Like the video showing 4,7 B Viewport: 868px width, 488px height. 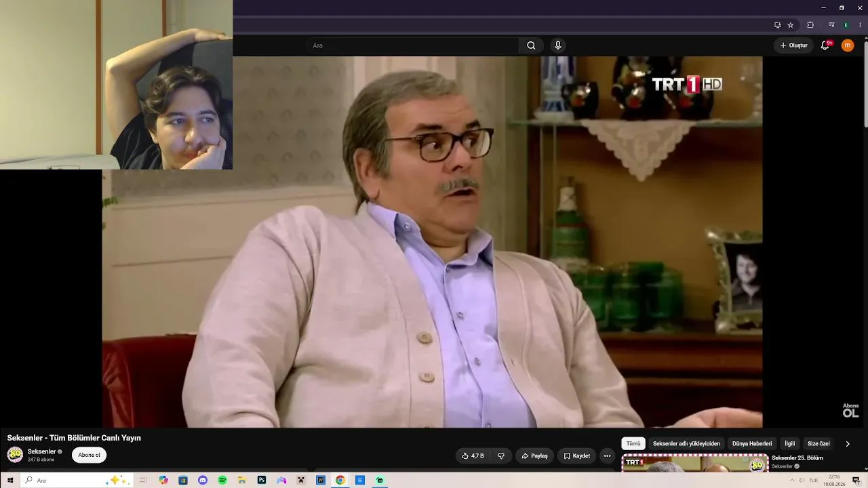(473, 456)
